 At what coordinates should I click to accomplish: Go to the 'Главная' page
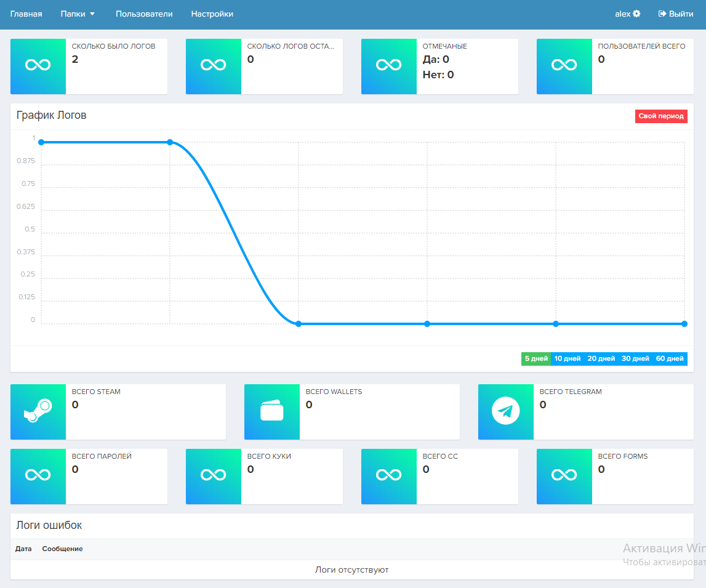pyautogui.click(x=26, y=14)
